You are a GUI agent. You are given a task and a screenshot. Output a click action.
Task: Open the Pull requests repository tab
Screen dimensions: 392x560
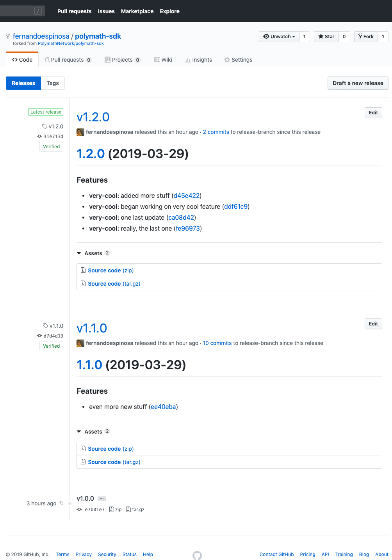pos(68,60)
